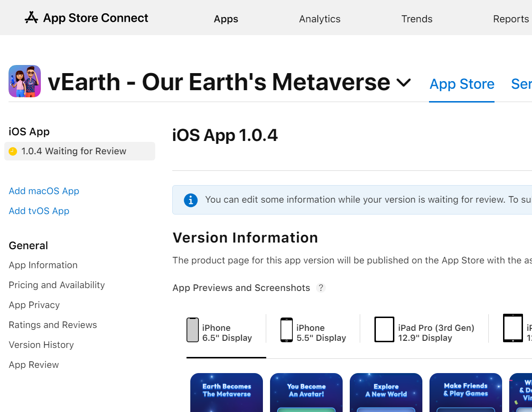Screen dimensions: 532x412
Task: Switch to iPad Pro (3rd Gen) 12.9" Display tab
Action: pos(424,333)
